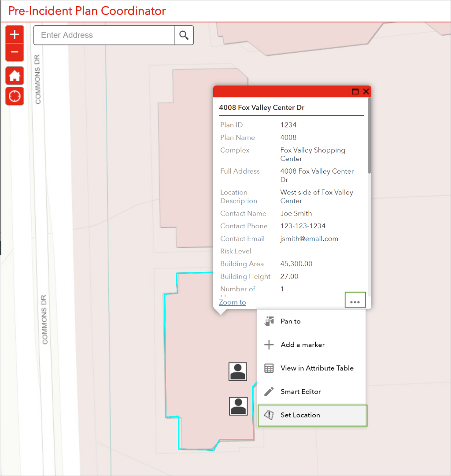The width and height of the screenshot is (451, 476).
Task: Select the Set Location menu option
Action: (x=300, y=415)
